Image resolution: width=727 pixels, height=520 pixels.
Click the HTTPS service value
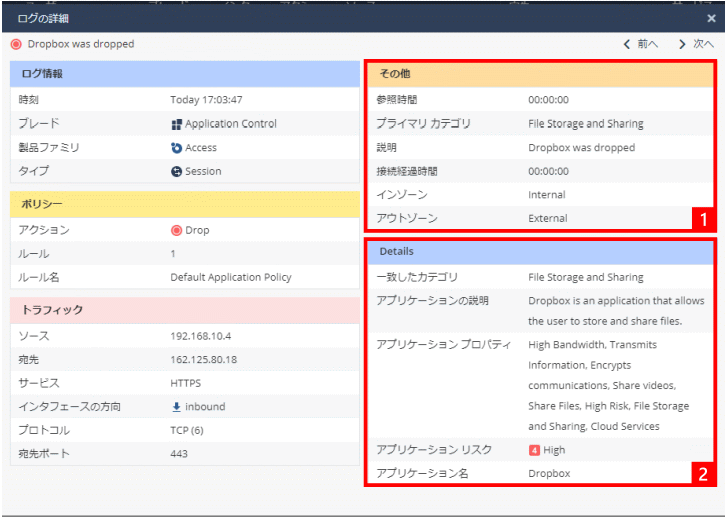(x=186, y=383)
